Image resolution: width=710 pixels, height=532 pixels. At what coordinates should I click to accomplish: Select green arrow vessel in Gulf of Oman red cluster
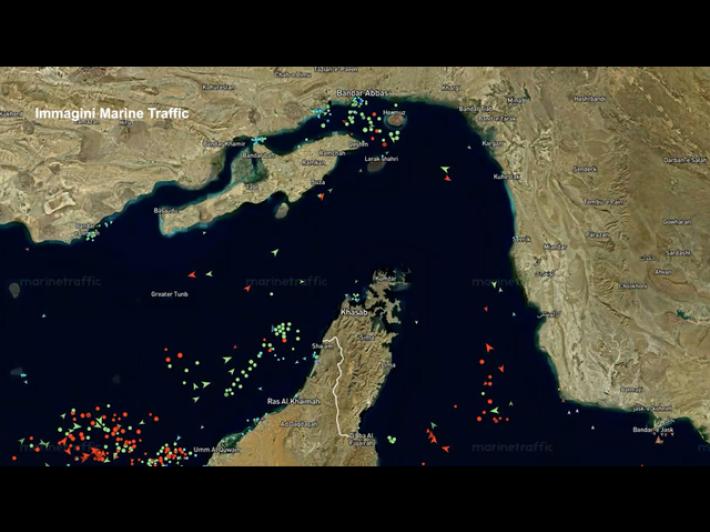[x=494, y=411]
